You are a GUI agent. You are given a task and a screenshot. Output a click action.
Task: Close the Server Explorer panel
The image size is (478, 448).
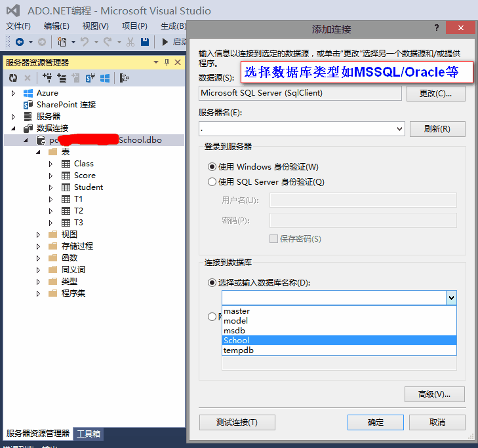click(x=178, y=62)
